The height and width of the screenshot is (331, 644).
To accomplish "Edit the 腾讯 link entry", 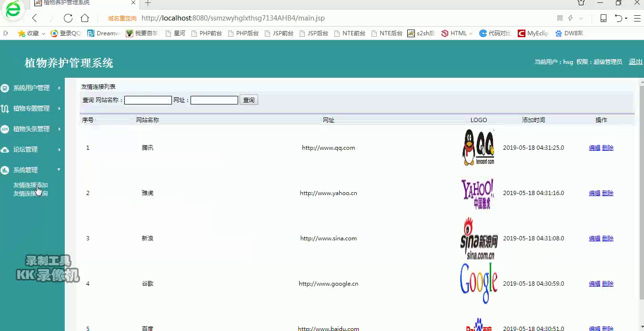I will click(x=594, y=148).
